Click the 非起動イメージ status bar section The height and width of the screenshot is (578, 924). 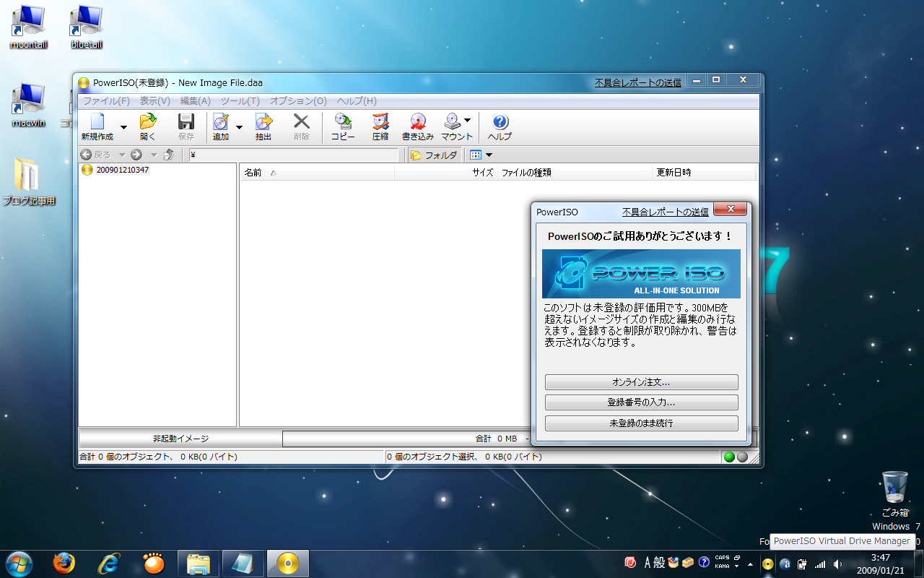(x=180, y=439)
